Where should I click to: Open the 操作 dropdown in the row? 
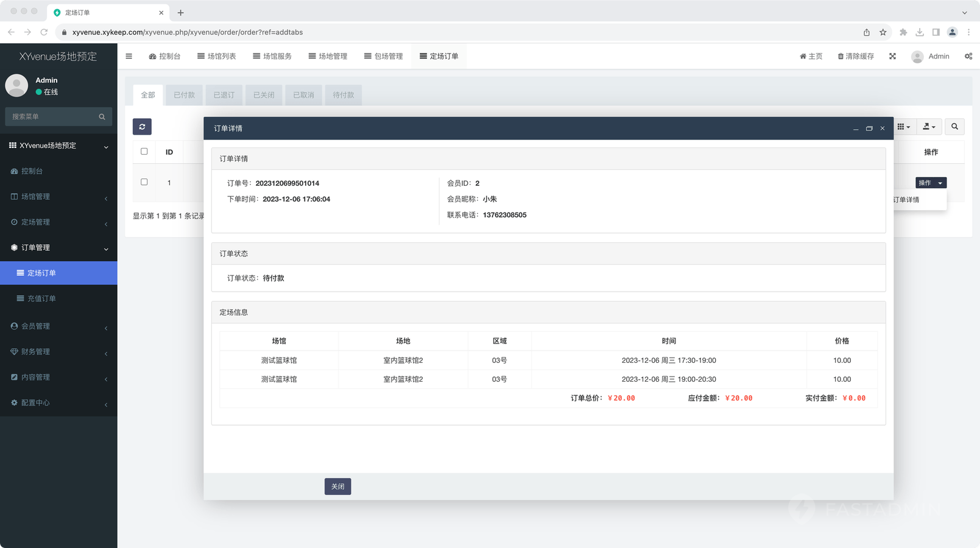[x=930, y=183]
